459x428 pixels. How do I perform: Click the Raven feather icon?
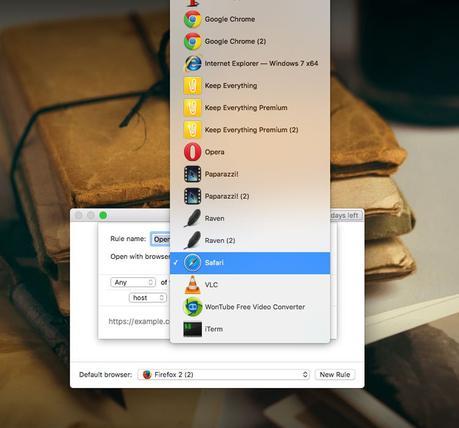point(193,218)
